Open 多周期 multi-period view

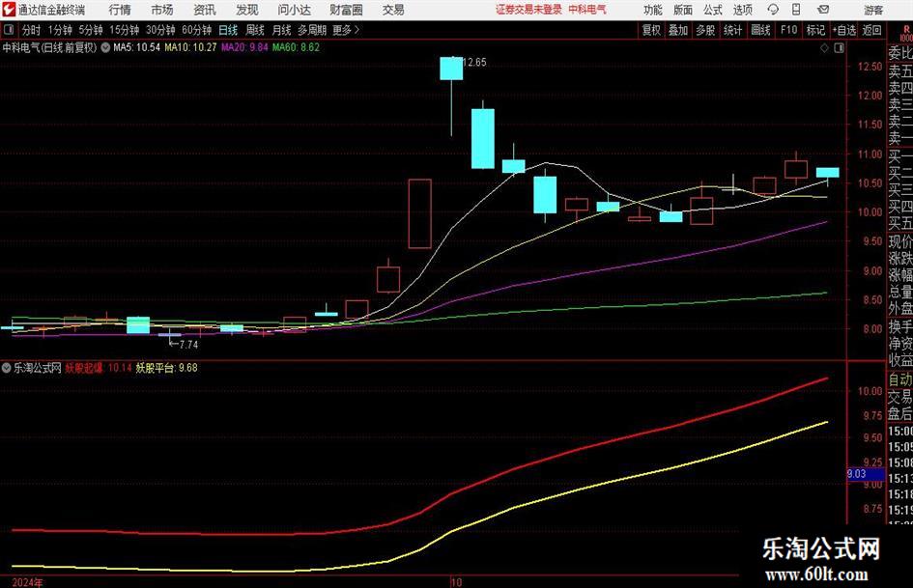tap(312, 30)
